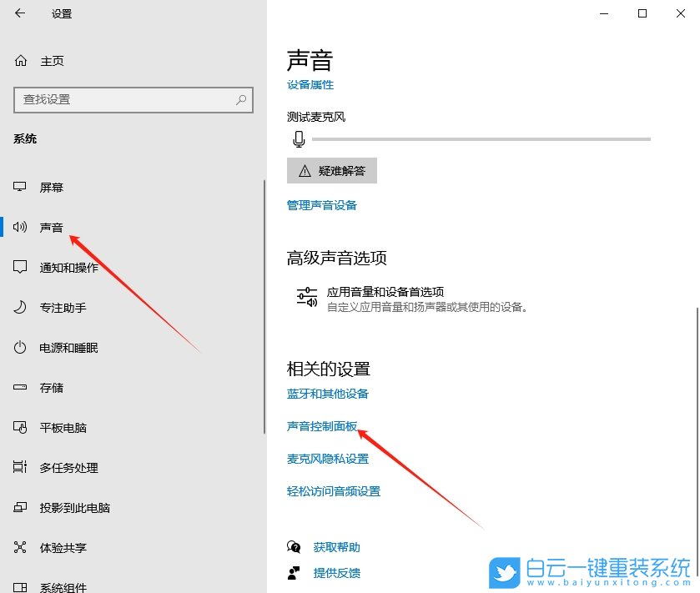Click the microphone icon beside the test slider
700x593 pixels.
[x=298, y=139]
